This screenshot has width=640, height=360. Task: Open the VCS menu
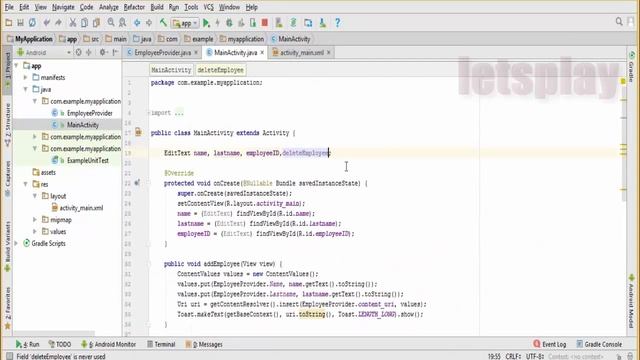pyautogui.click(x=209, y=7)
